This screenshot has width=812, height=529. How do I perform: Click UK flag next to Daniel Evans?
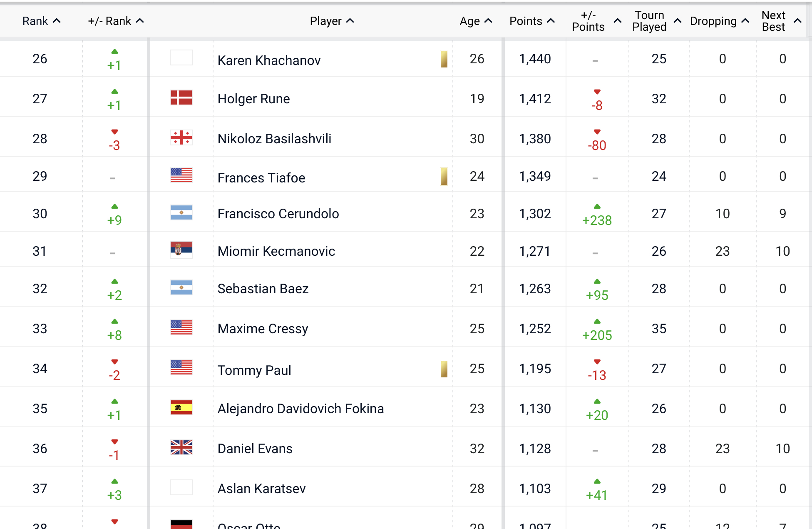(181, 448)
